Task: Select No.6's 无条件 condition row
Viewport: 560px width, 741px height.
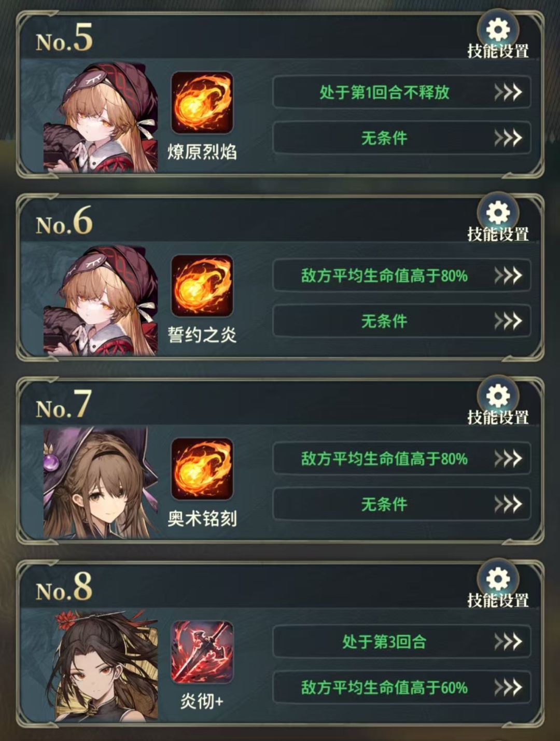Action: pos(402,321)
